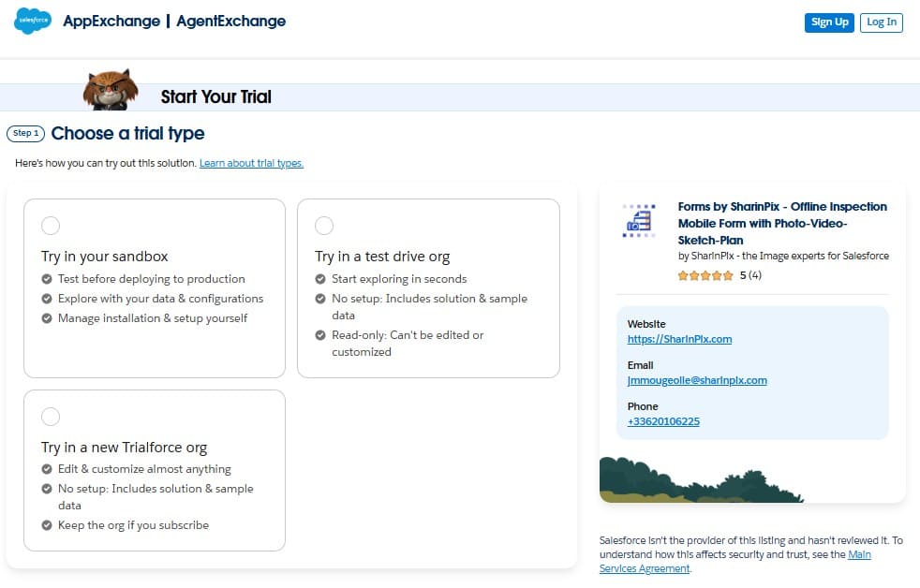Image resolution: width=920 pixels, height=588 pixels.
Task: Click the Forms by SharinPix app icon
Action: [x=639, y=221]
